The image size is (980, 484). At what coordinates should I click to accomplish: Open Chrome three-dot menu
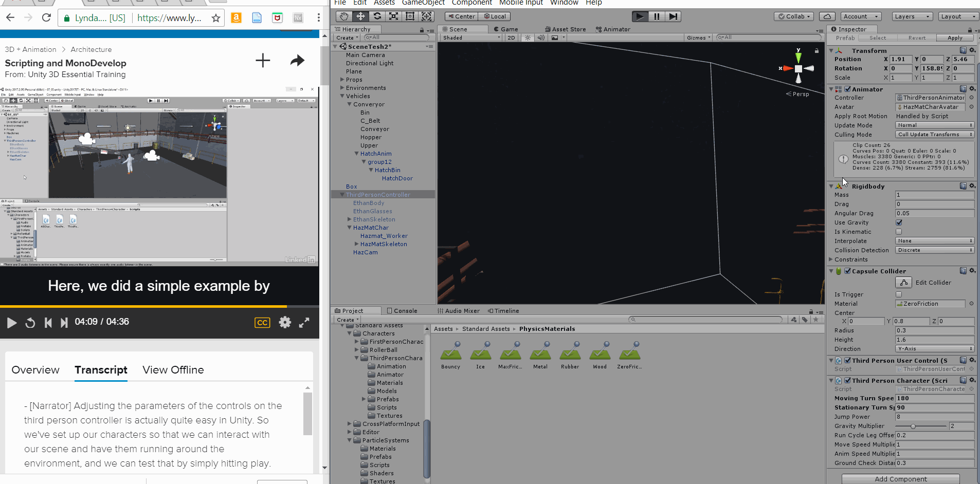pos(318,18)
